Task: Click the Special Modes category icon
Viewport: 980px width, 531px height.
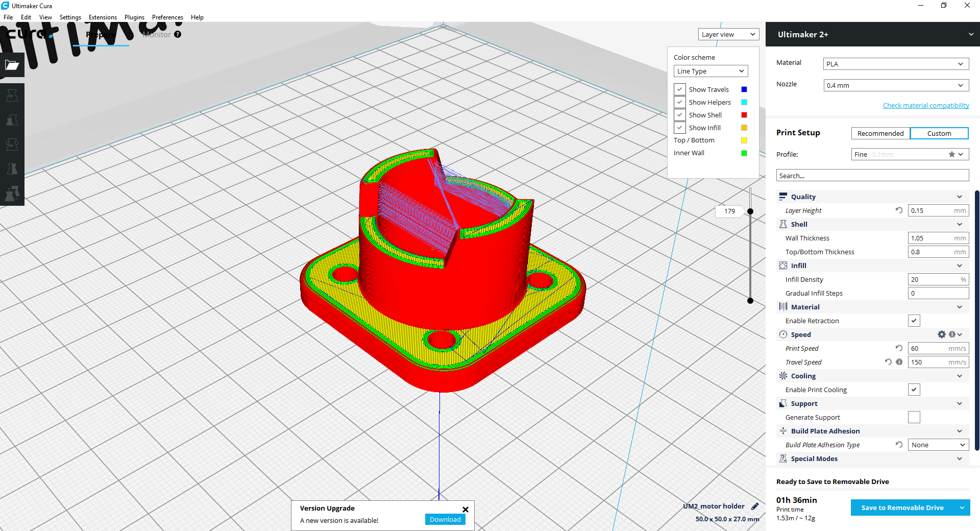Action: [783, 458]
